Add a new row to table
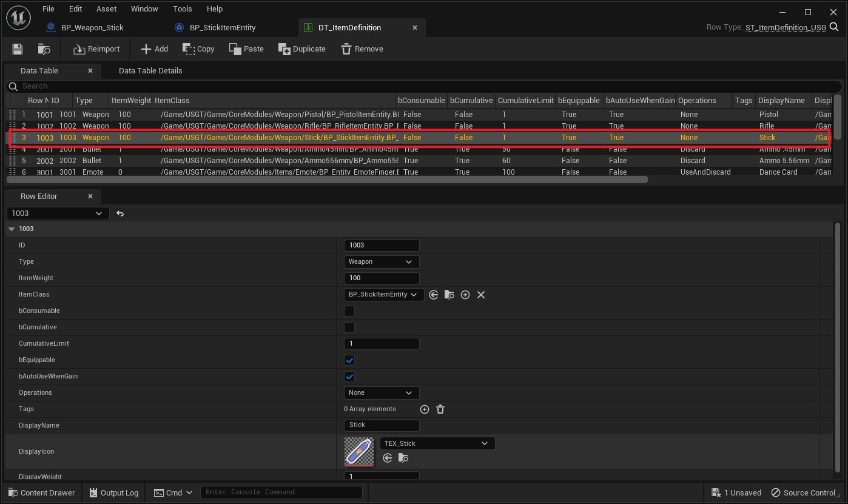The height and width of the screenshot is (504, 848). 154,49
